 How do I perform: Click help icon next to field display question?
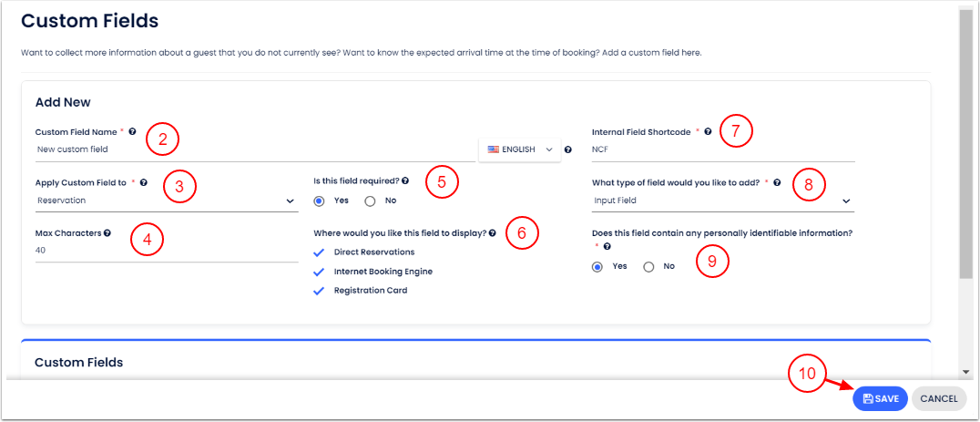point(493,233)
